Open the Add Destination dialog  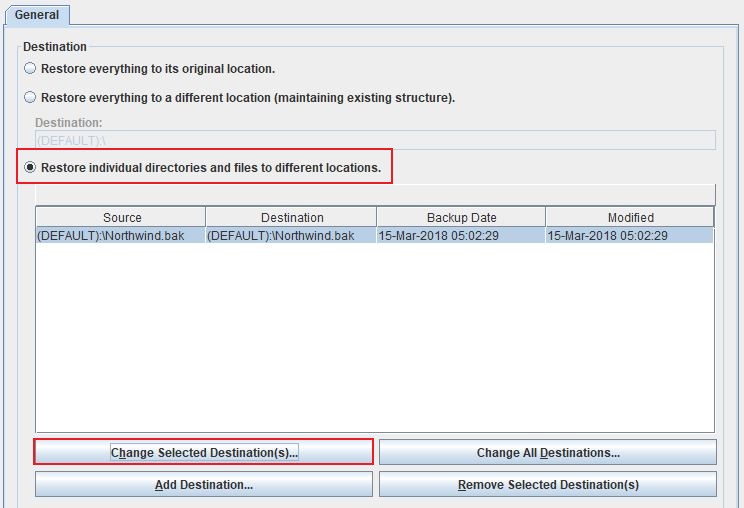pos(204,485)
